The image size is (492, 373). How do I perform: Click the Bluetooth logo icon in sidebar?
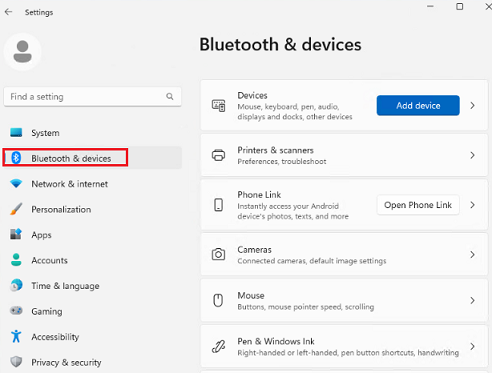(16, 158)
